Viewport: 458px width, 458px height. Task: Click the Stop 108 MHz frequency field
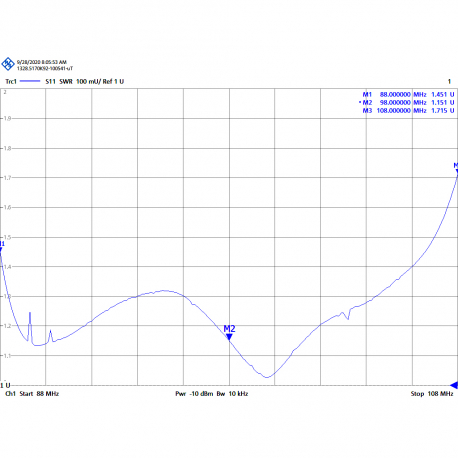pos(432,394)
